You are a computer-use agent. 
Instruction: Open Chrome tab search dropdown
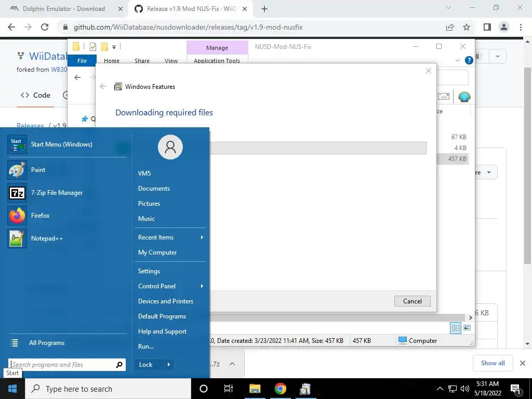(448, 7)
